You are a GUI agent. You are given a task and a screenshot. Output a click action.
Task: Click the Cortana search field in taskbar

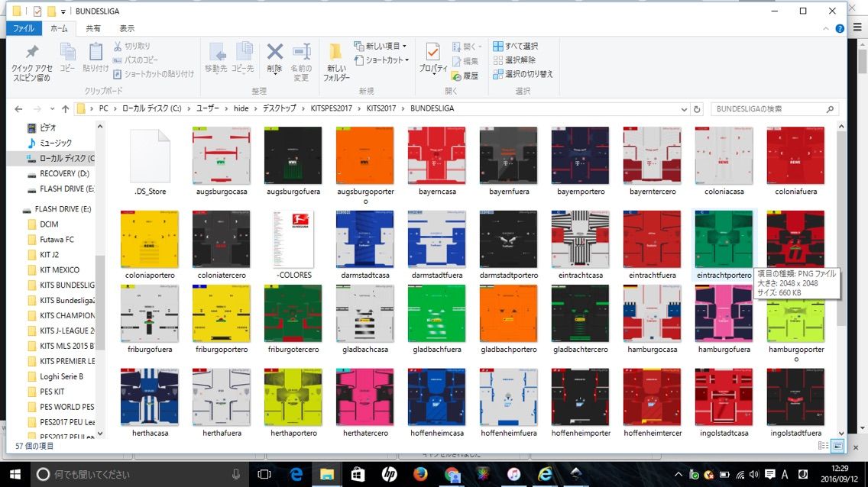coord(141,474)
